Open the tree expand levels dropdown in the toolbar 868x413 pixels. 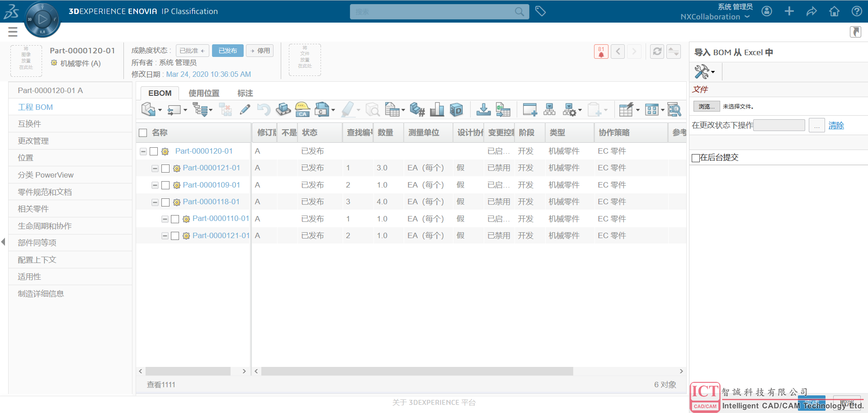pyautogui.click(x=203, y=109)
